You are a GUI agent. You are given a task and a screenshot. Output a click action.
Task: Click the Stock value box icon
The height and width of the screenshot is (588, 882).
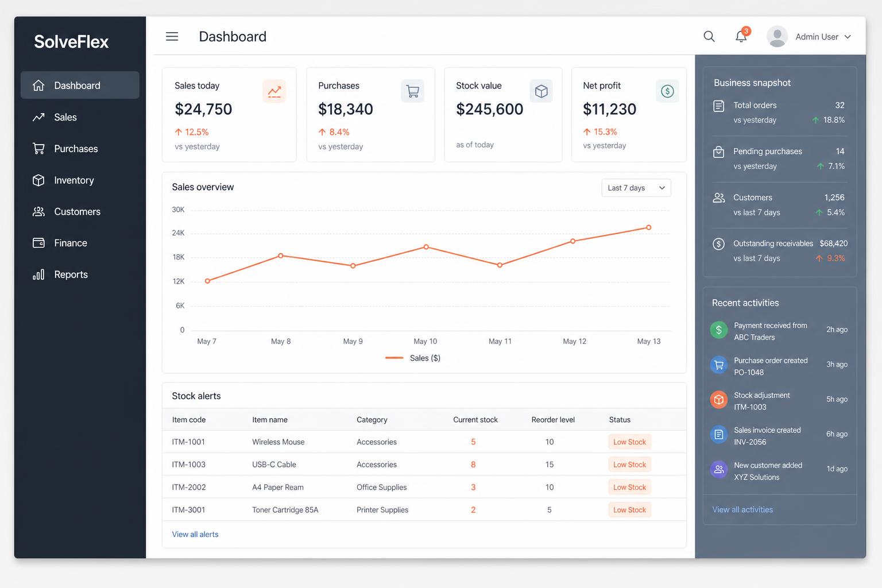click(541, 91)
